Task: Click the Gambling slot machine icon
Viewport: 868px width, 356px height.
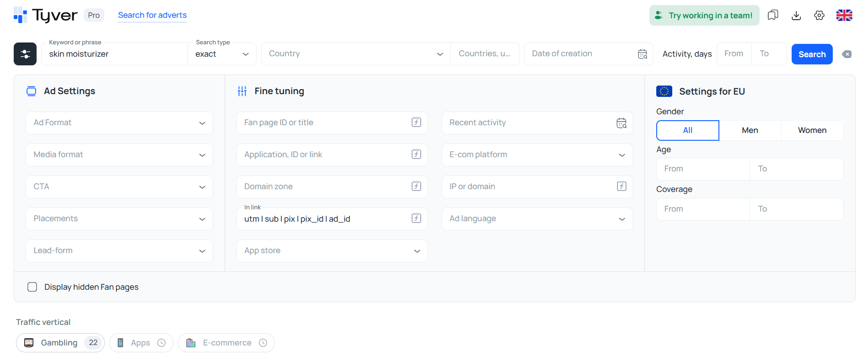Action: 29,343
